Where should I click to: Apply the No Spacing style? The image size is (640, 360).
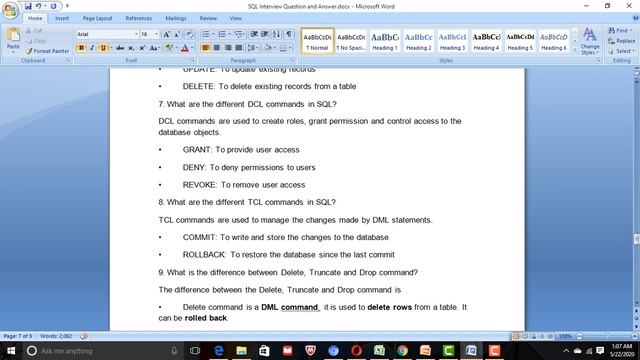tap(351, 41)
